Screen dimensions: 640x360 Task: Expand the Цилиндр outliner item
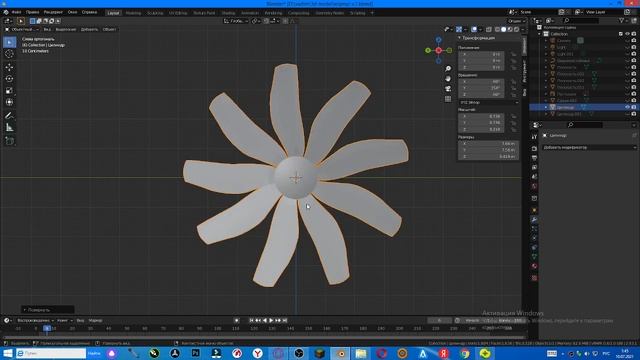[546, 107]
